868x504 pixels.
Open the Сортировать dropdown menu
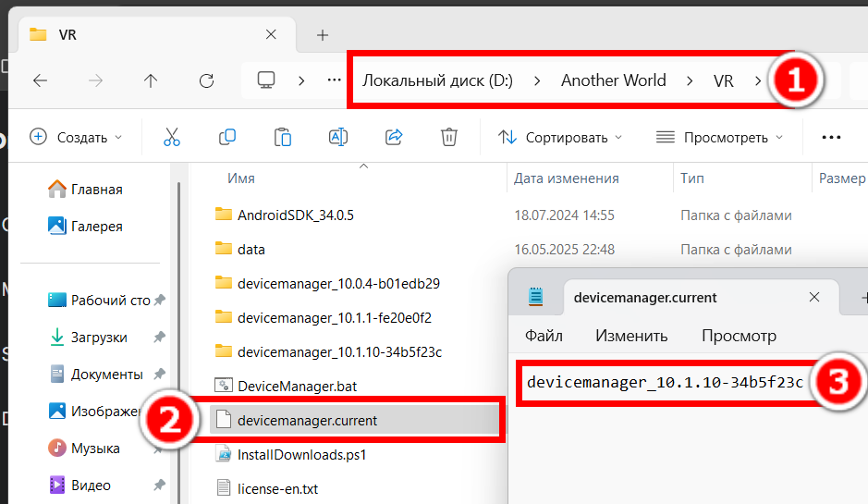(560, 137)
